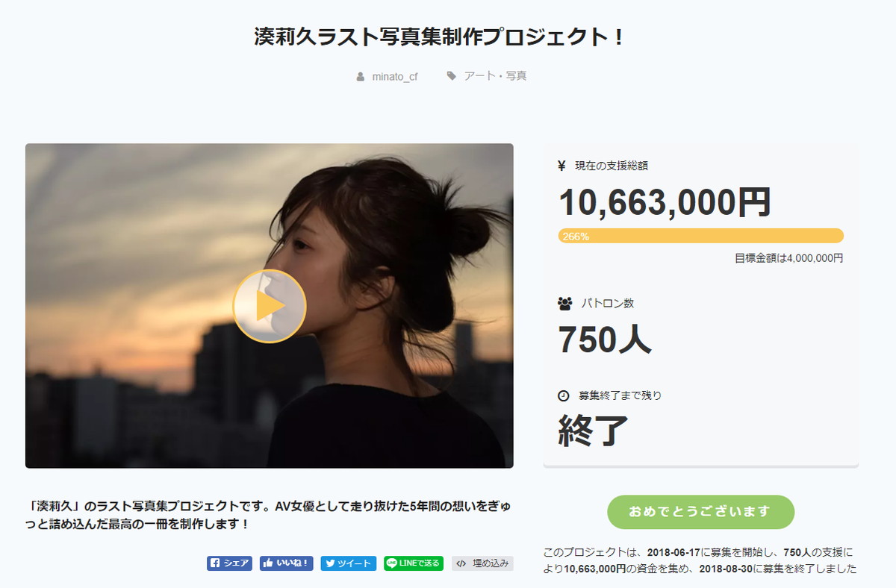Tweet using the ツイート button
The image size is (896, 588).
tap(349, 563)
